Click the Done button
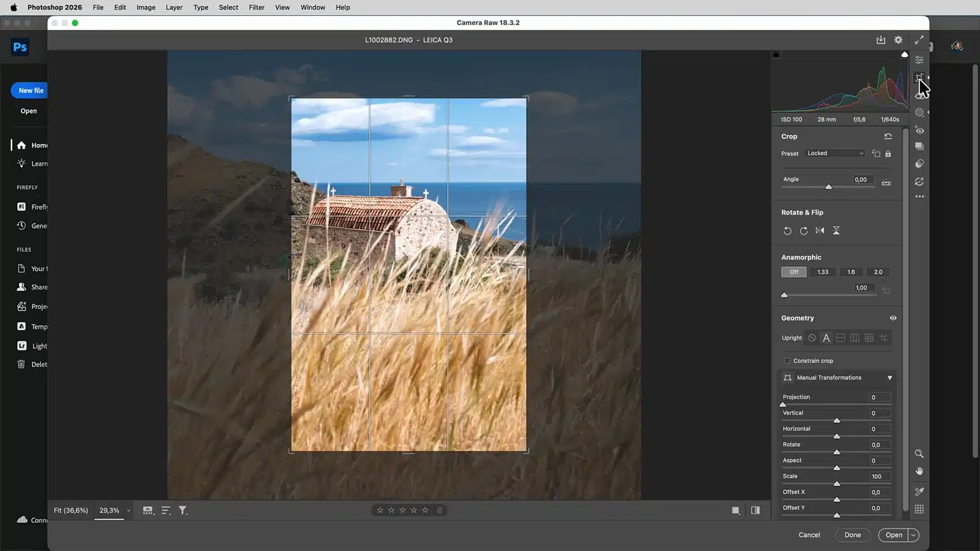 [853, 535]
